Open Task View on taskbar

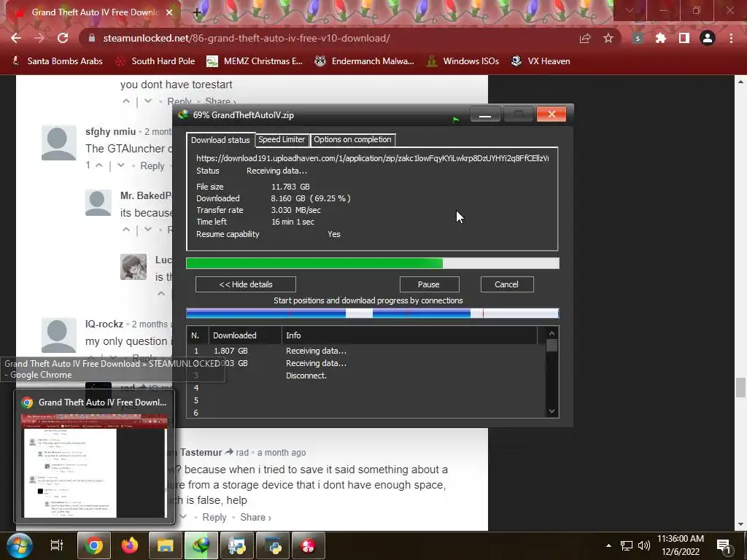(57, 545)
